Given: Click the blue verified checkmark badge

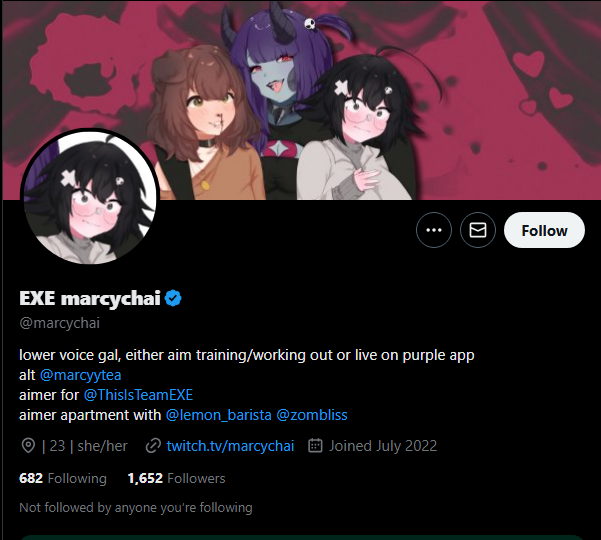Looking at the screenshot, I should (173, 298).
